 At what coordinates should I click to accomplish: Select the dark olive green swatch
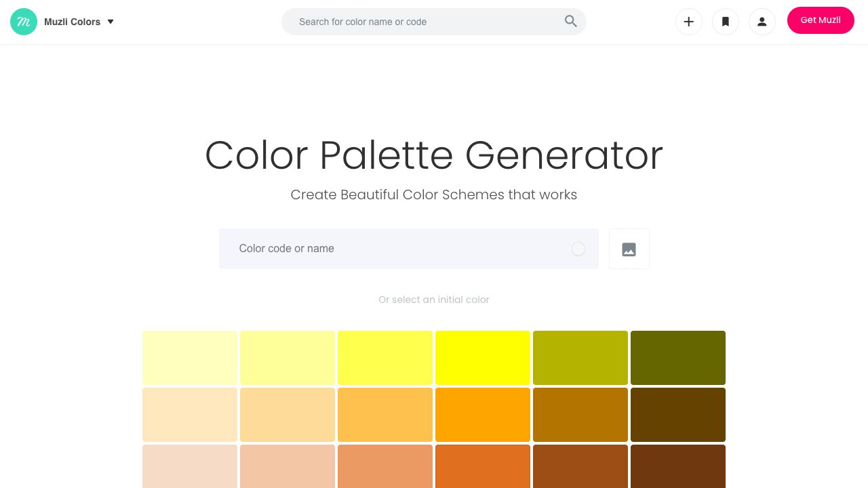coord(678,358)
